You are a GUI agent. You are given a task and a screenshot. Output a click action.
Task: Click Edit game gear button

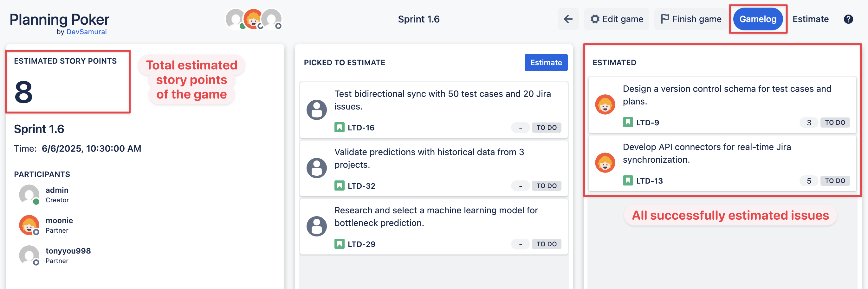tap(617, 19)
